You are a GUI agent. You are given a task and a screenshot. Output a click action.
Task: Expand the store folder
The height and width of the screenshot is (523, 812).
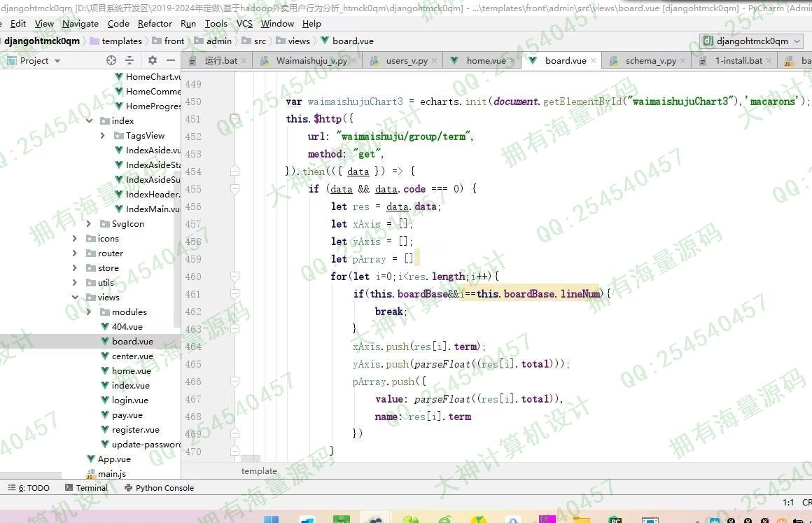[x=75, y=268]
